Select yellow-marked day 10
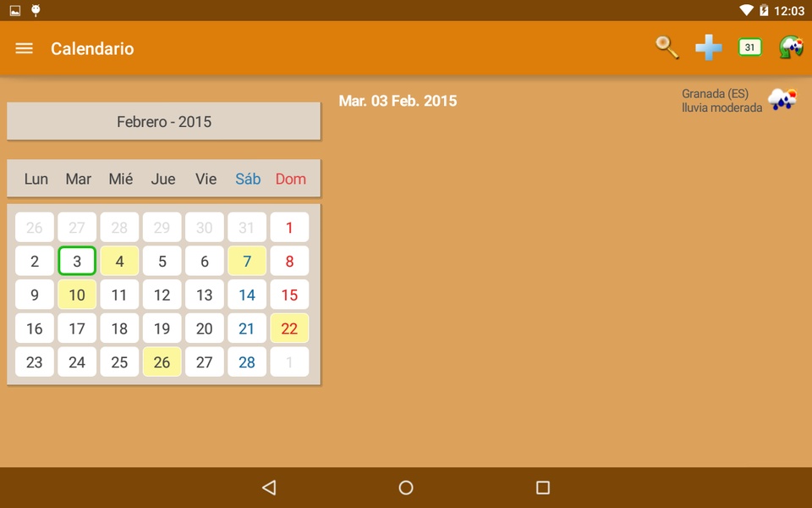 (77, 295)
